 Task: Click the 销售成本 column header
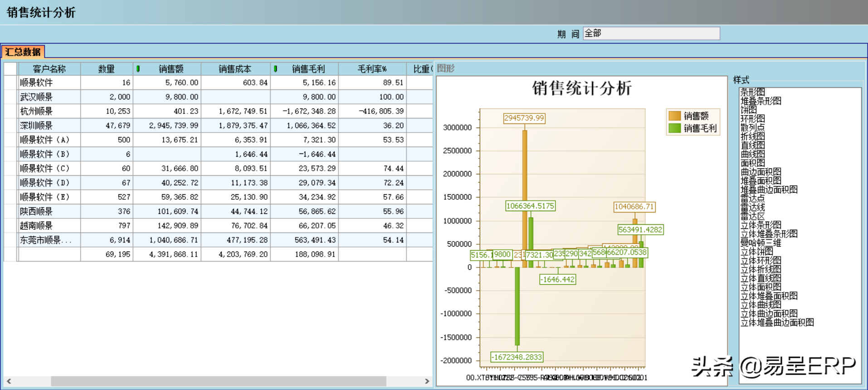234,69
